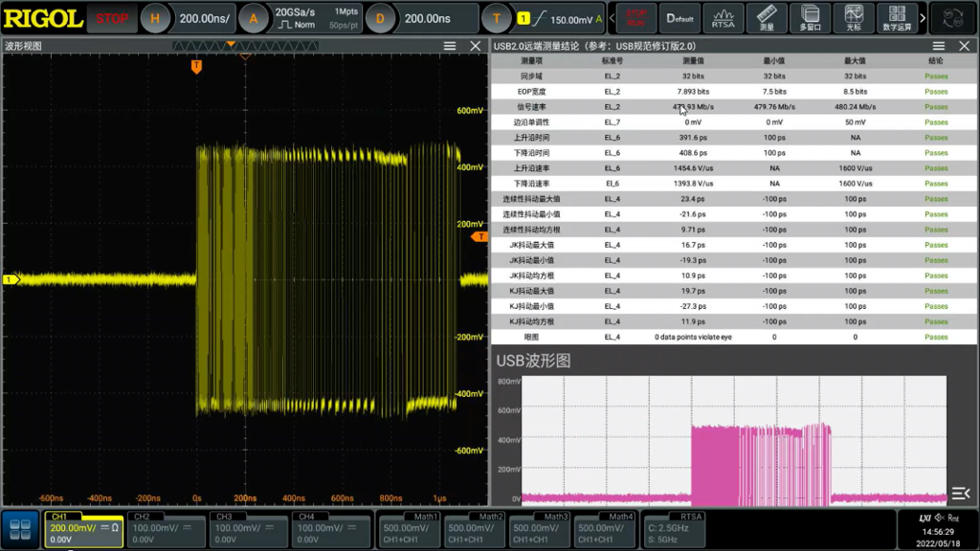
Task: Toggle the red STOP acquisition button
Action: (x=112, y=17)
